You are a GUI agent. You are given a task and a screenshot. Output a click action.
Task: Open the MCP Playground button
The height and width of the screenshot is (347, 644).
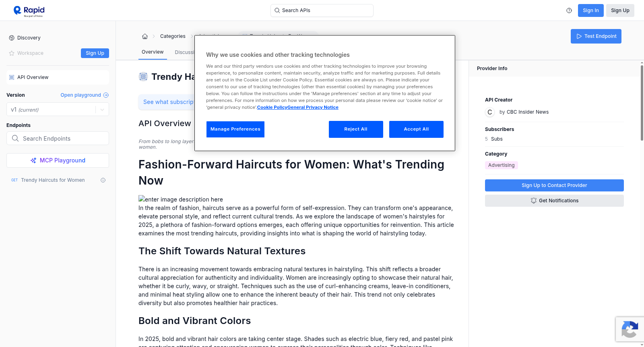coord(58,160)
